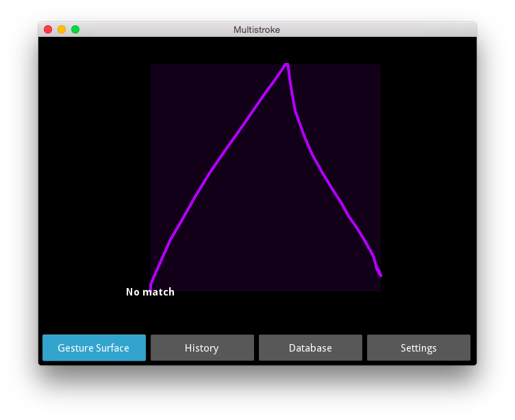Switch to the History tab
This screenshot has height=420, width=515.
coord(202,347)
